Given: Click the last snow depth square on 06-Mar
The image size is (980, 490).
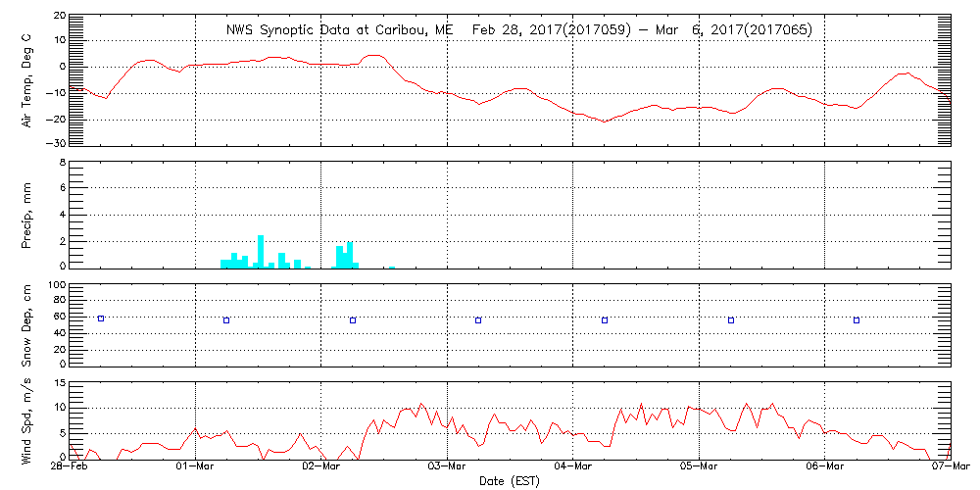Looking at the screenshot, I should tap(857, 319).
